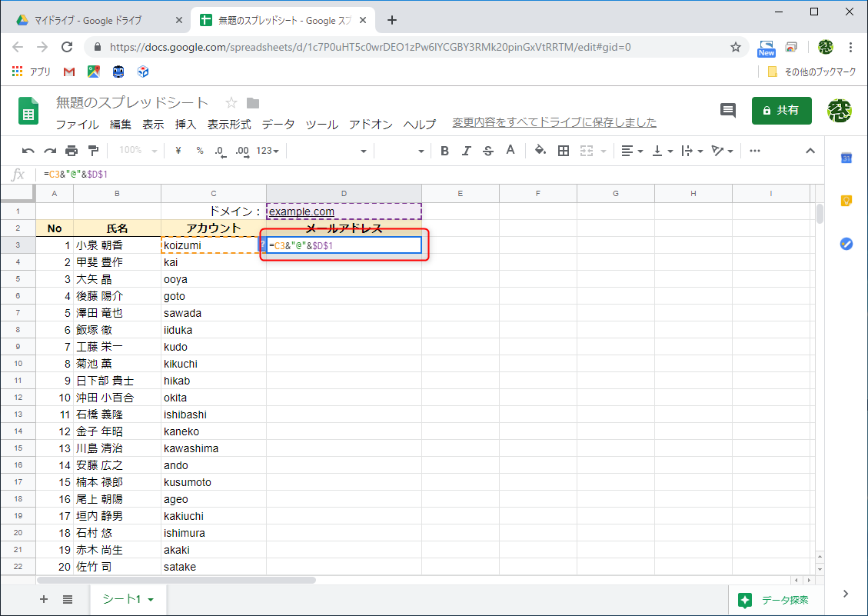
Task: Apply strikethrough formatting
Action: (488, 151)
